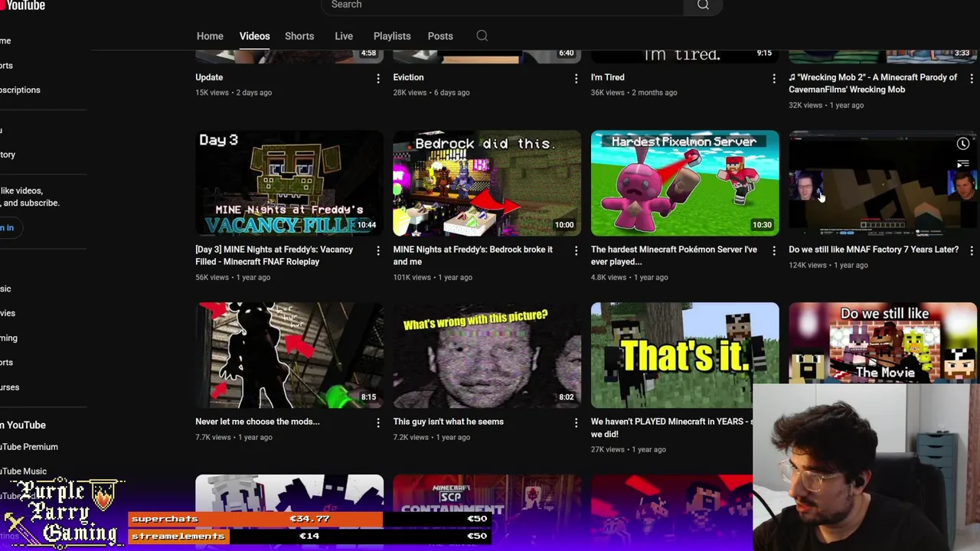Open Do we still like MNAF Factory title

click(874, 249)
